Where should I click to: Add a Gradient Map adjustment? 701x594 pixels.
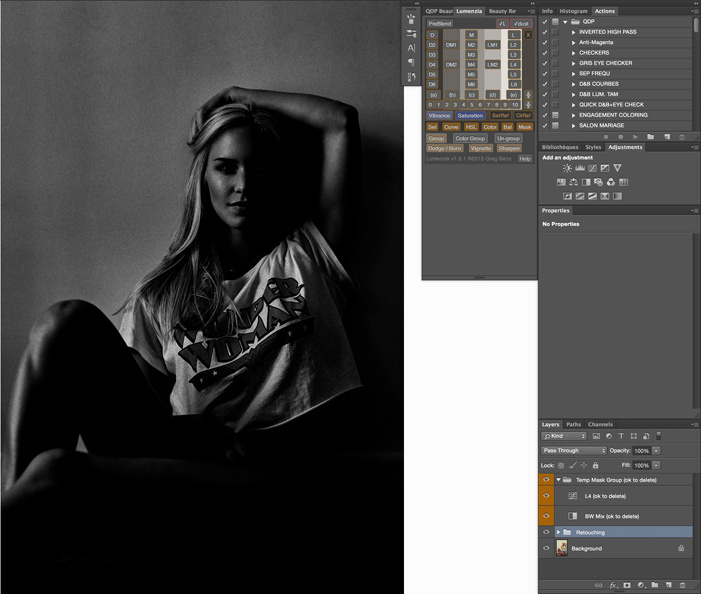pyautogui.click(x=617, y=196)
